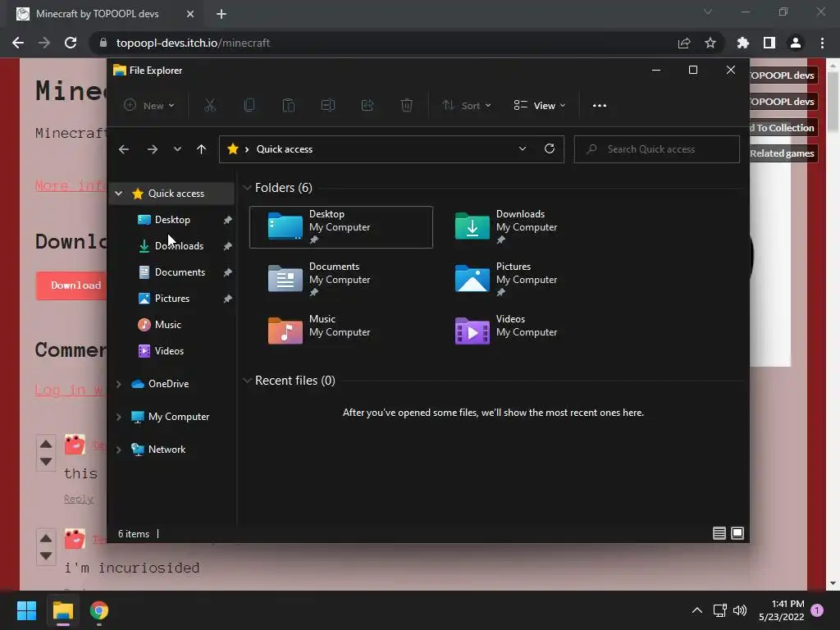
Task: Click the red Download button on the page
Action: click(72, 285)
